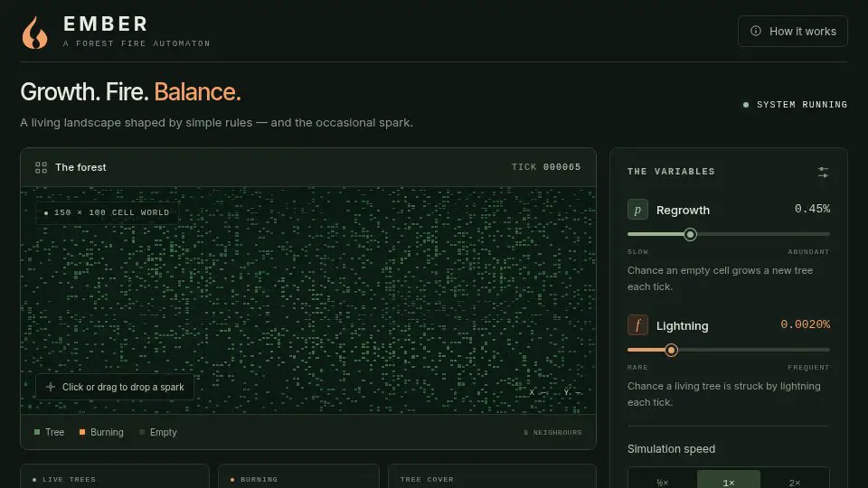Click the EMBER title text
Screen dimensions: 868x488
pyautogui.click(x=106, y=23)
